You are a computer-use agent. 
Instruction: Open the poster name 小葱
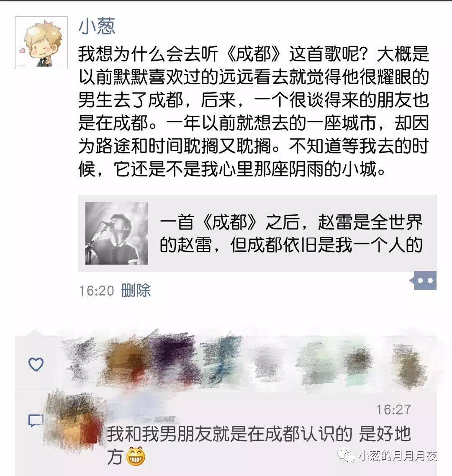point(97,26)
